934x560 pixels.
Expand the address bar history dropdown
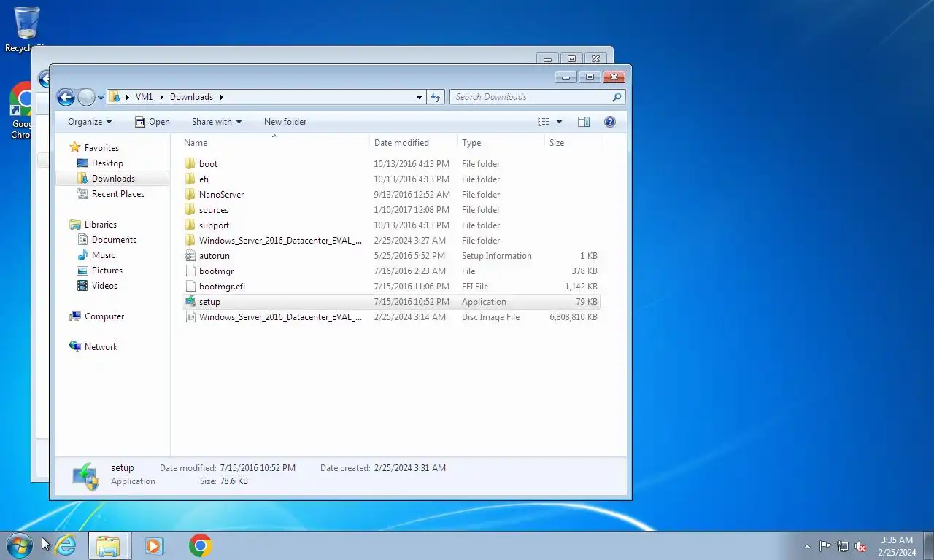pyautogui.click(x=419, y=97)
